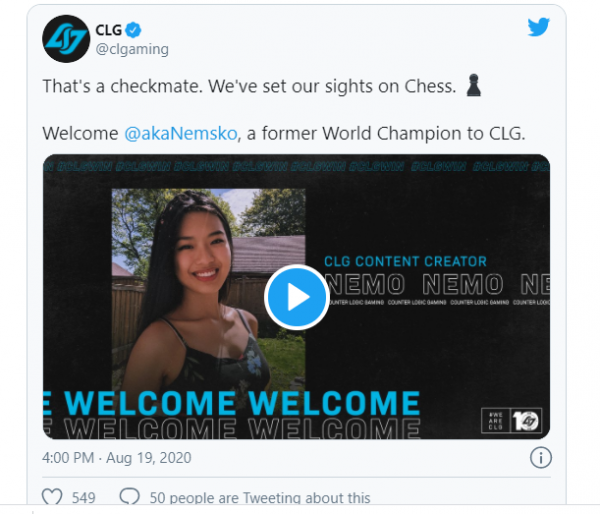Open '50 people are Tweeting about this'
Image resolution: width=600 pixels, height=514 pixels.
tap(260, 498)
